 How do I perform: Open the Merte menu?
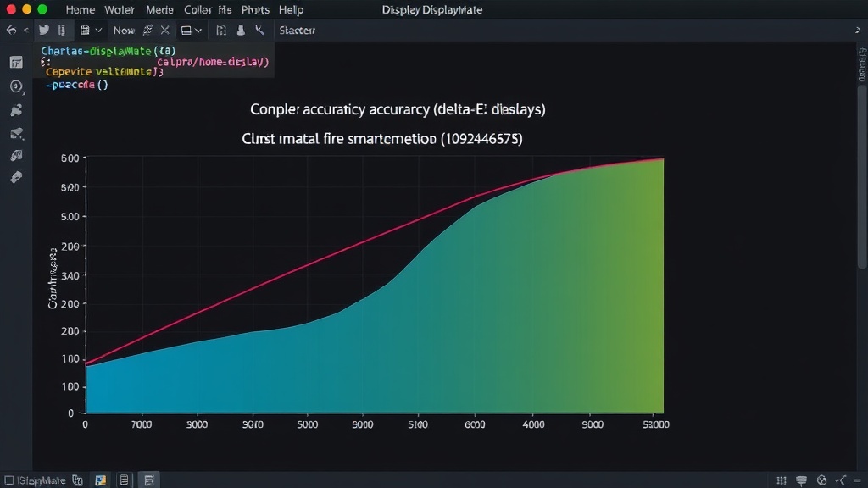pyautogui.click(x=159, y=10)
